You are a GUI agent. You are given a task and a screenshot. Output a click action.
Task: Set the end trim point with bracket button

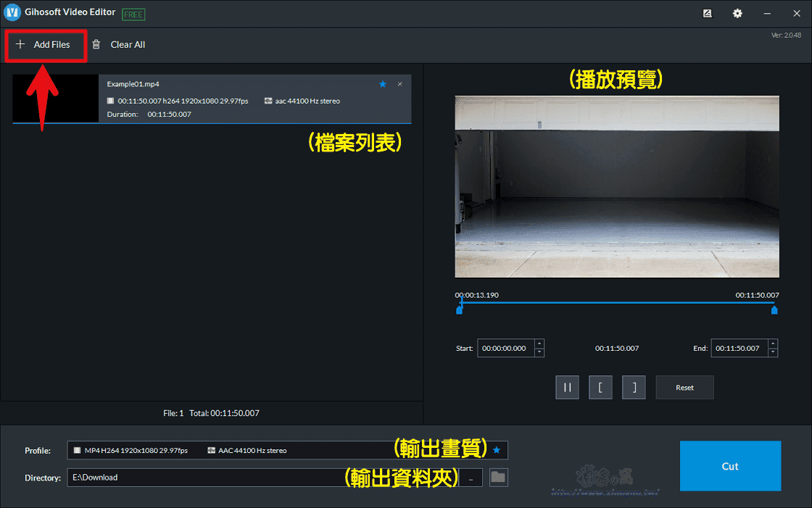[634, 387]
